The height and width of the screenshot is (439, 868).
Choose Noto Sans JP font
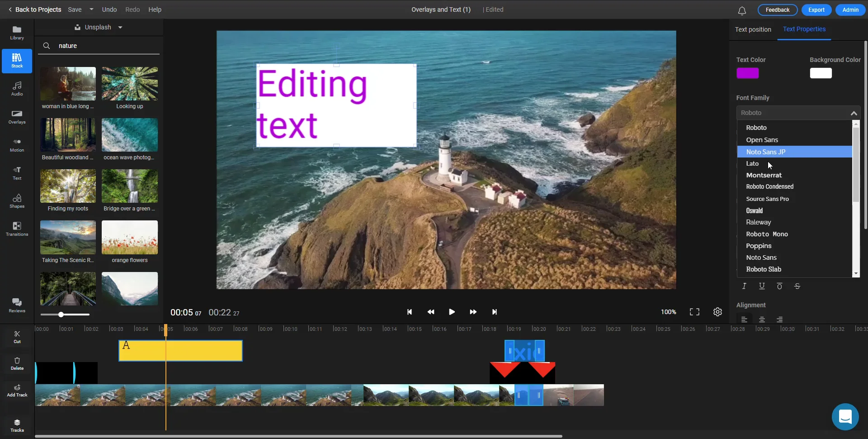click(x=794, y=152)
